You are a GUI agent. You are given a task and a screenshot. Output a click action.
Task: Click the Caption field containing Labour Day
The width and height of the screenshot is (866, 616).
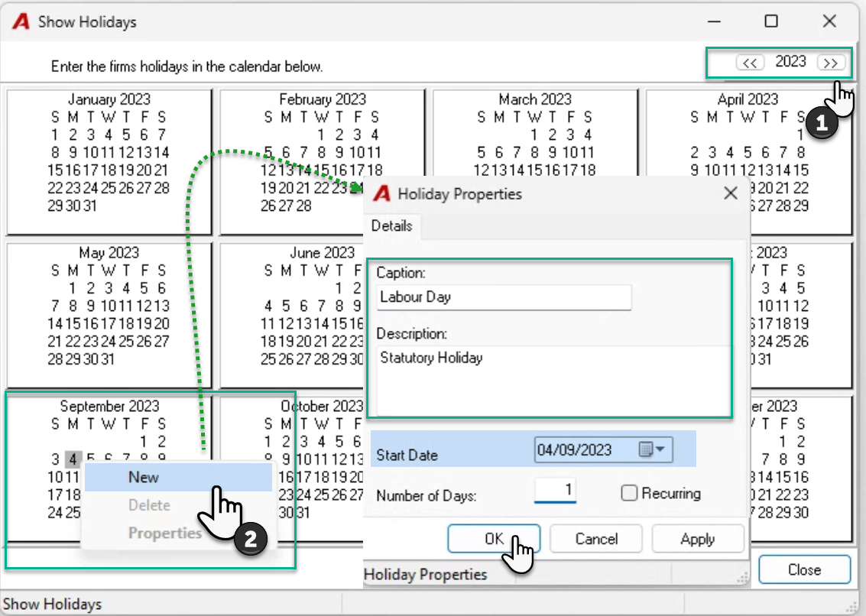(504, 297)
